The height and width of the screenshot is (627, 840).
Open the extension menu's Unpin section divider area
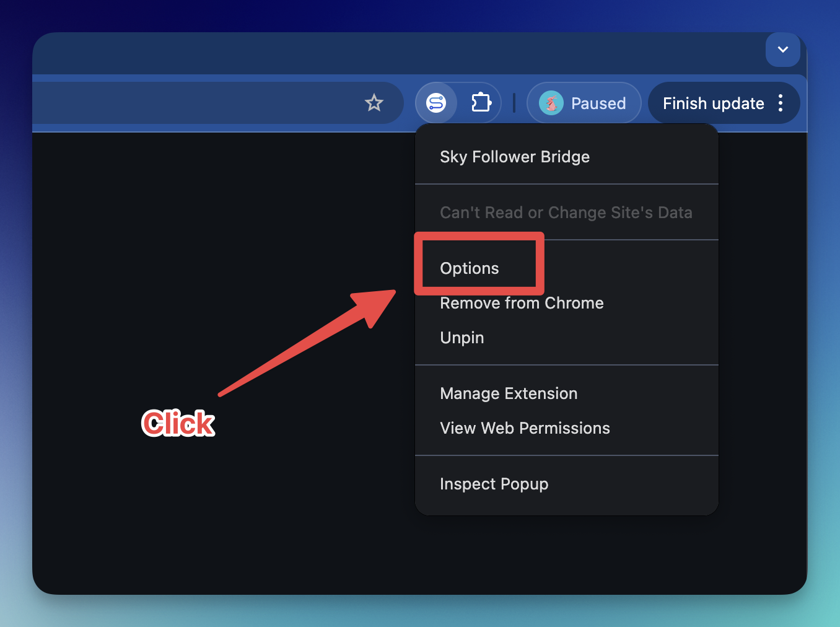click(566, 364)
